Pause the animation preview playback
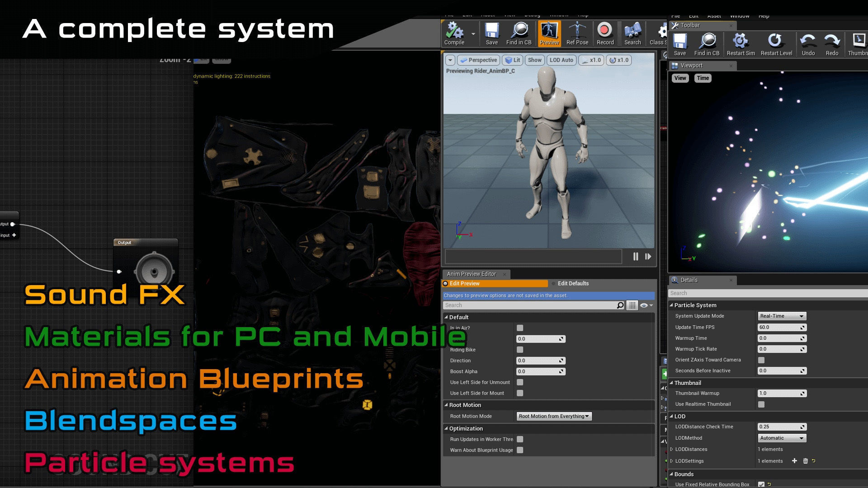The width and height of the screenshot is (868, 488). click(x=636, y=257)
